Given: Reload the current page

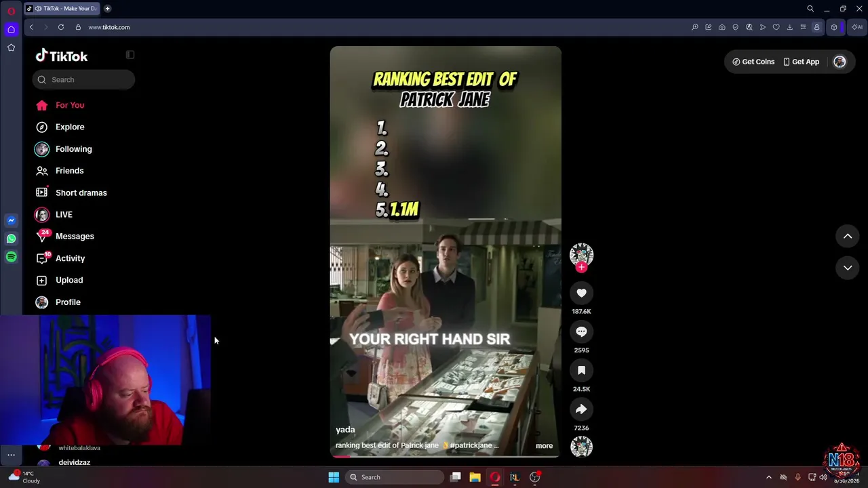Looking at the screenshot, I should [x=61, y=27].
